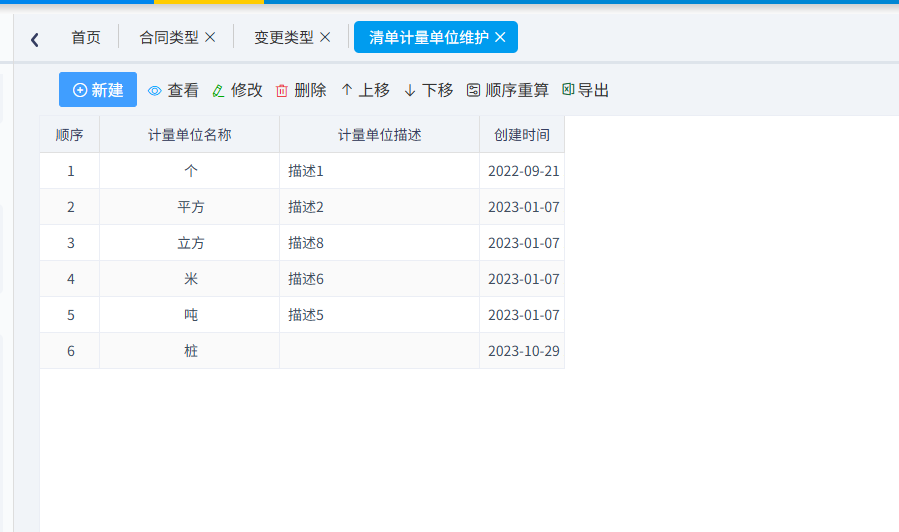Click the back chevron left of the tabs
This screenshot has width=899, height=532.
[34, 40]
